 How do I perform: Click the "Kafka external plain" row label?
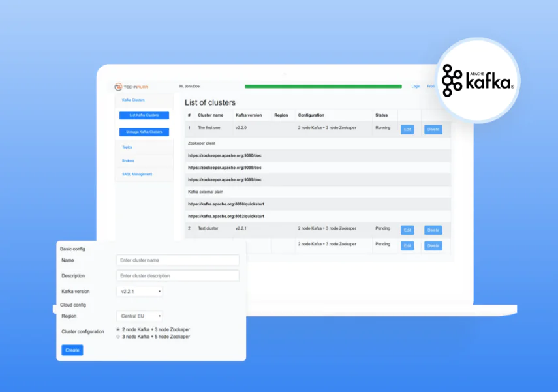(x=206, y=192)
